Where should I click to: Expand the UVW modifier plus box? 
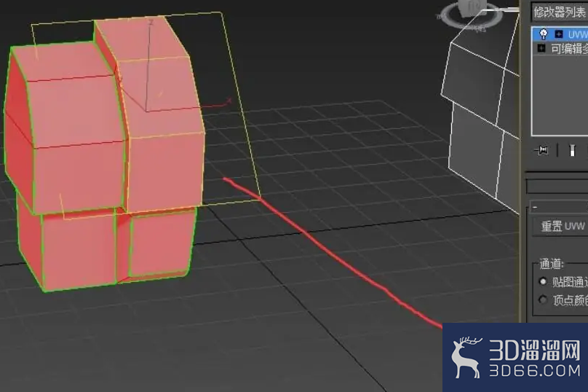coord(559,34)
